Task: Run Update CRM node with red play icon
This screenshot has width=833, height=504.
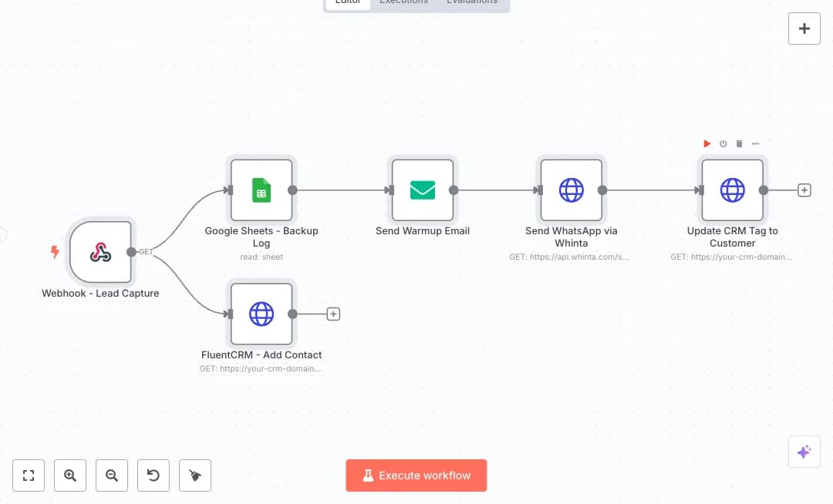Action: tap(707, 143)
